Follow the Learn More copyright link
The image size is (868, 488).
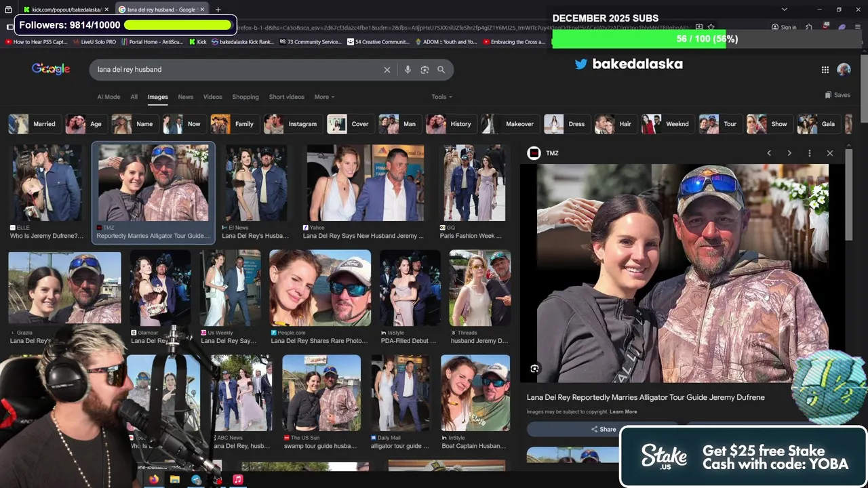pos(623,411)
